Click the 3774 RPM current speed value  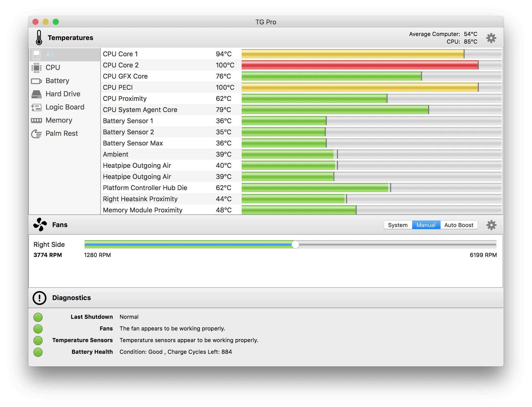click(x=48, y=255)
